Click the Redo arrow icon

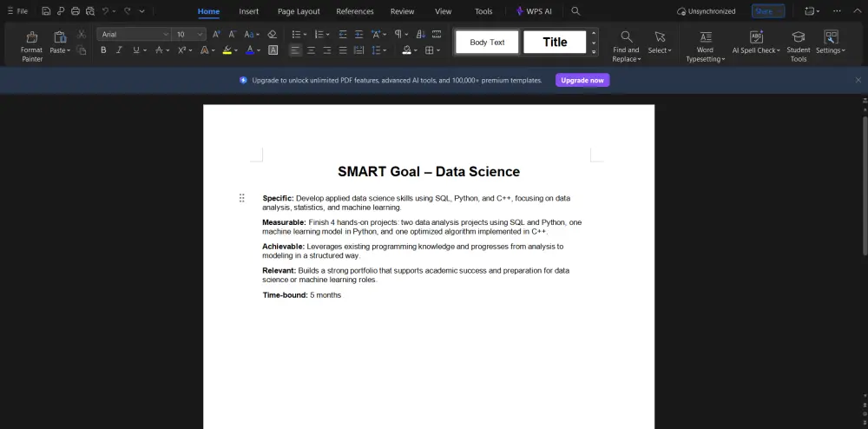[x=128, y=11]
